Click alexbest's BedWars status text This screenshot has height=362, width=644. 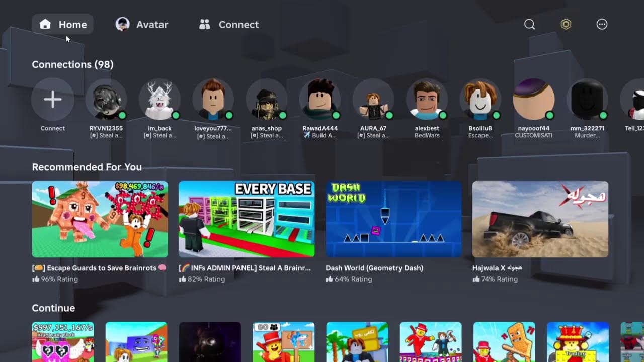tap(427, 136)
